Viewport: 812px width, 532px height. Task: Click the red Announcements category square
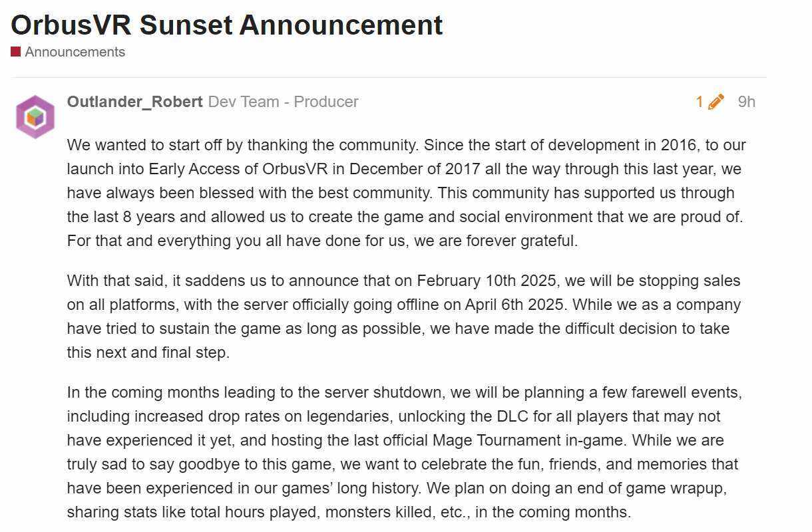point(16,52)
